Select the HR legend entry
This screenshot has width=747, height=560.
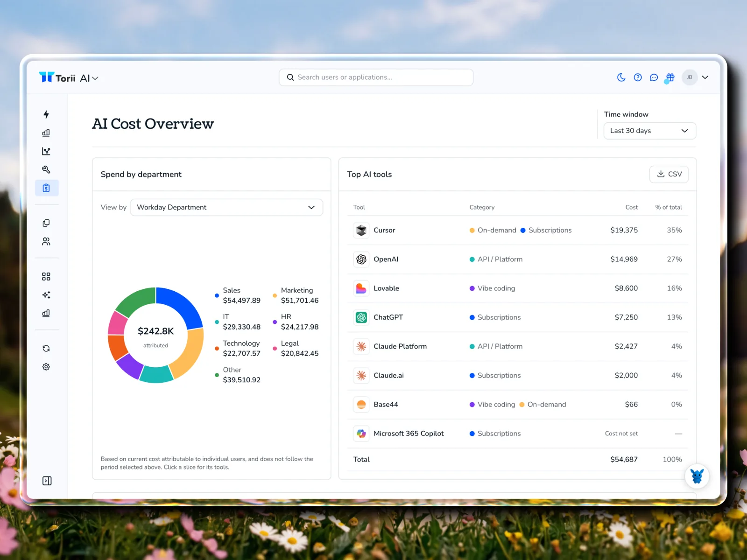(296, 322)
